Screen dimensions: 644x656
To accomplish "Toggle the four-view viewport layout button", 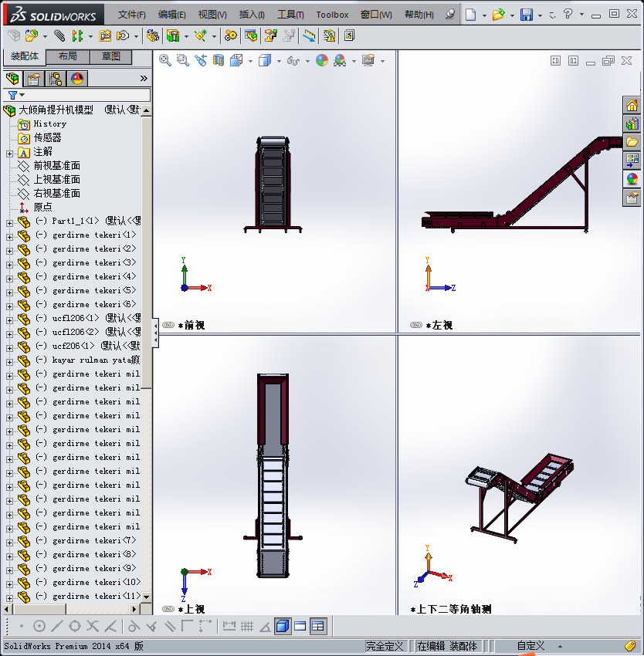I will (318, 627).
